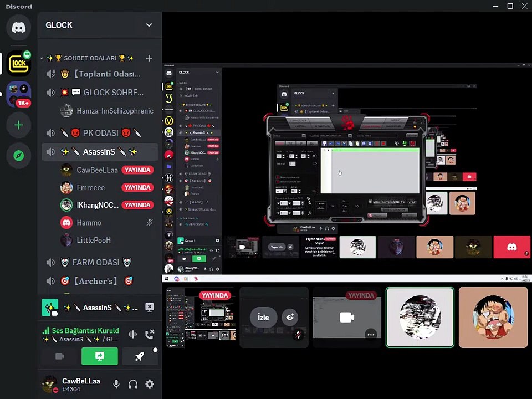
Task: Click Hammo's muted microphone indicator
Action: 149,223
